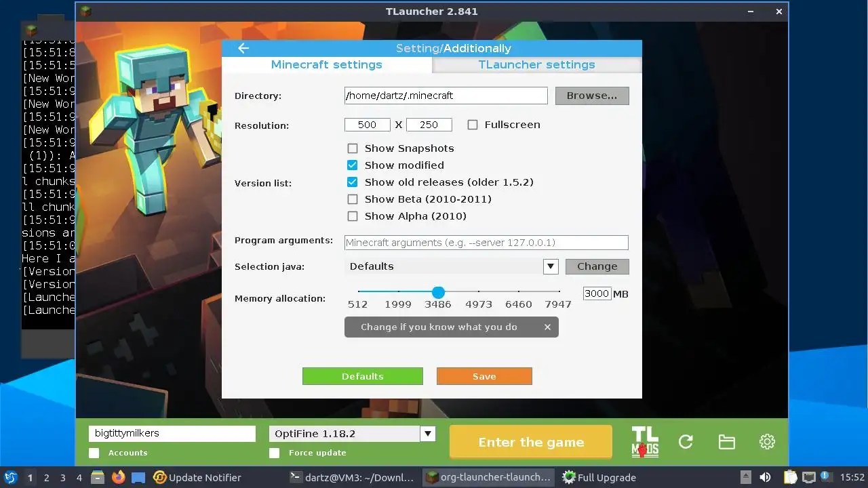Open the clipboard manager tray icon
Viewport: 868px width, 488px height.
790,477
